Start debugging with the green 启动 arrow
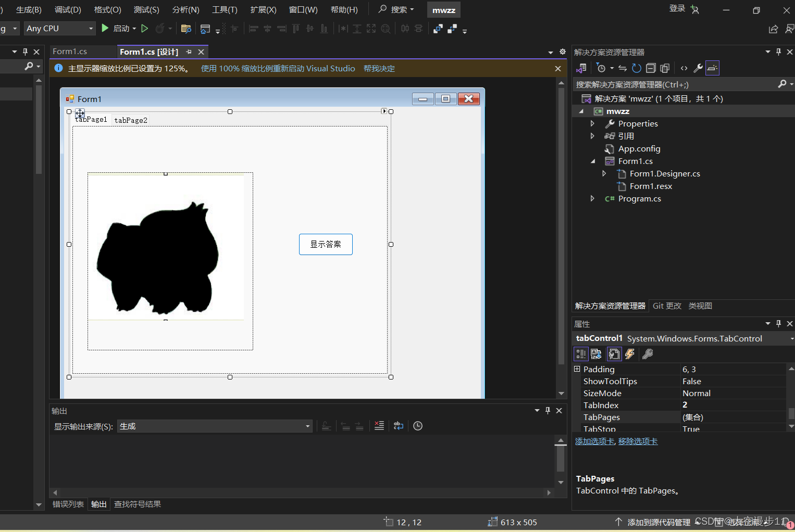 (x=105, y=28)
